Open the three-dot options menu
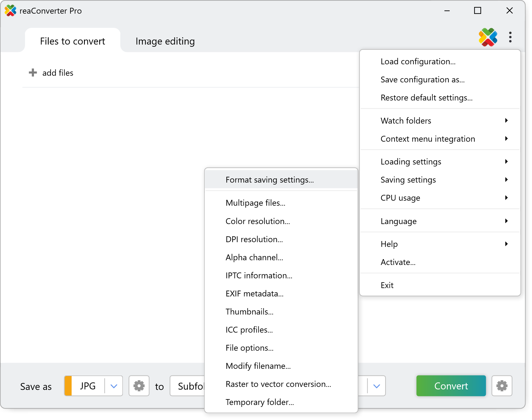The image size is (532, 420). click(x=510, y=37)
